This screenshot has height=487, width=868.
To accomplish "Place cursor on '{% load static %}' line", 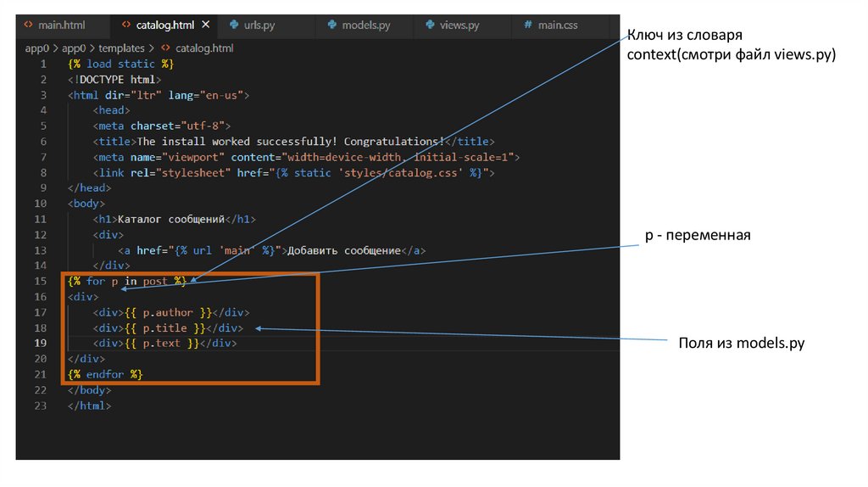I will (120, 64).
